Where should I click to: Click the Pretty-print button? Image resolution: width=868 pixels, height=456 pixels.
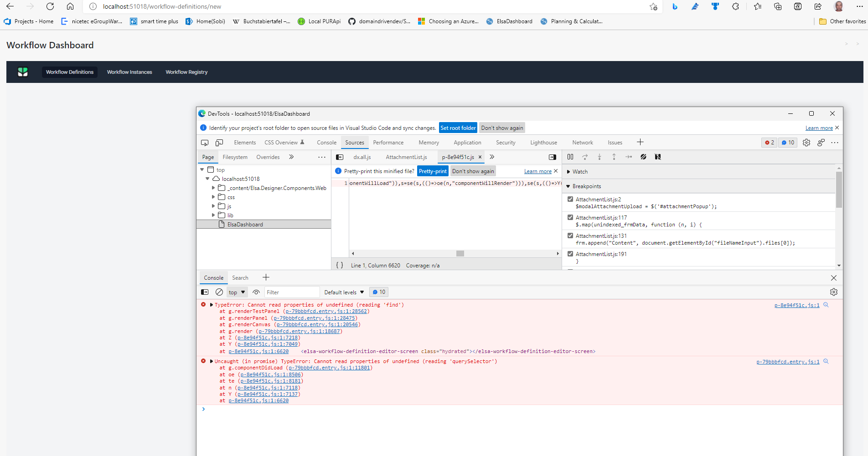coord(433,171)
